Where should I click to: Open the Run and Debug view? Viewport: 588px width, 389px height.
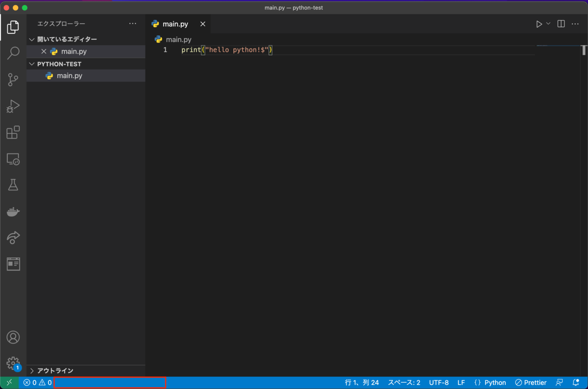click(13, 106)
